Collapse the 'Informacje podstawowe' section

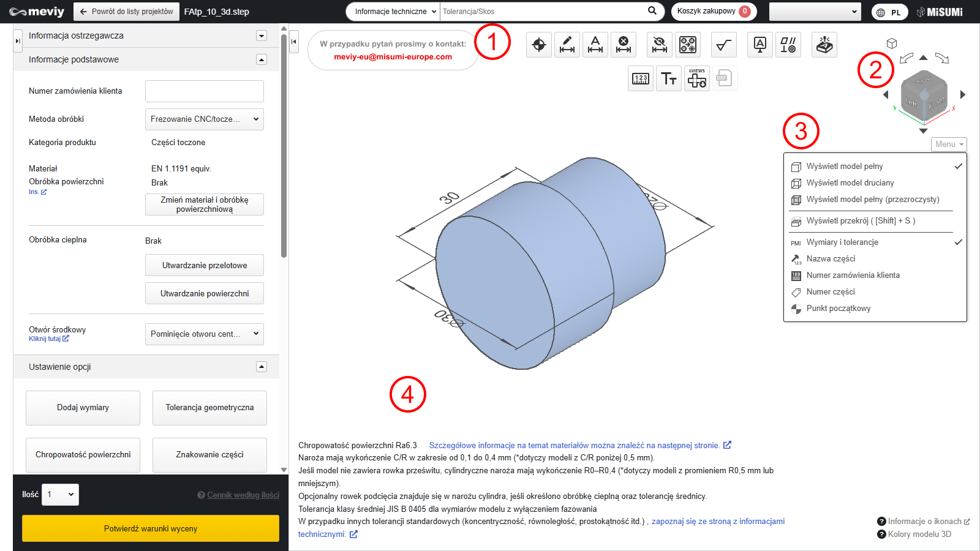[262, 59]
